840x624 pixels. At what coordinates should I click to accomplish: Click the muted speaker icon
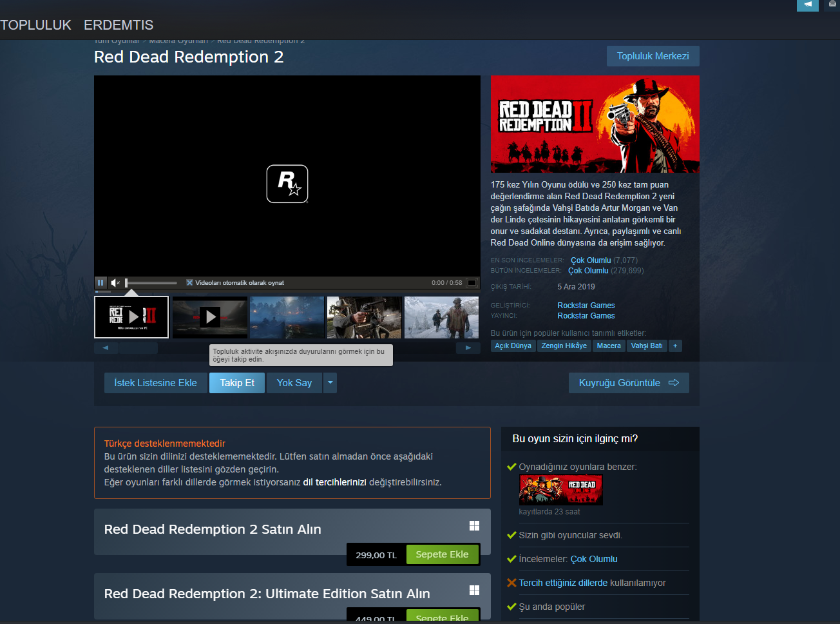115,282
